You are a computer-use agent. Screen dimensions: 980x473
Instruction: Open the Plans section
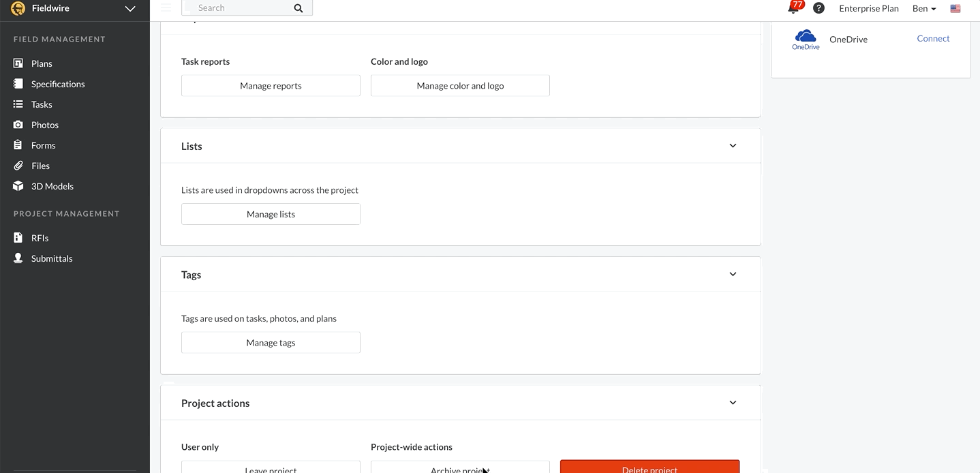41,63
